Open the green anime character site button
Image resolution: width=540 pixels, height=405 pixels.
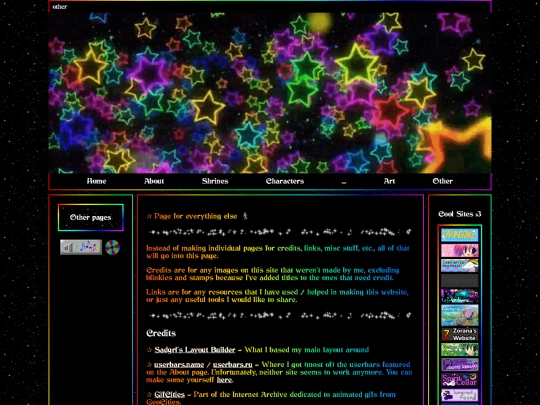pyautogui.click(x=460, y=350)
